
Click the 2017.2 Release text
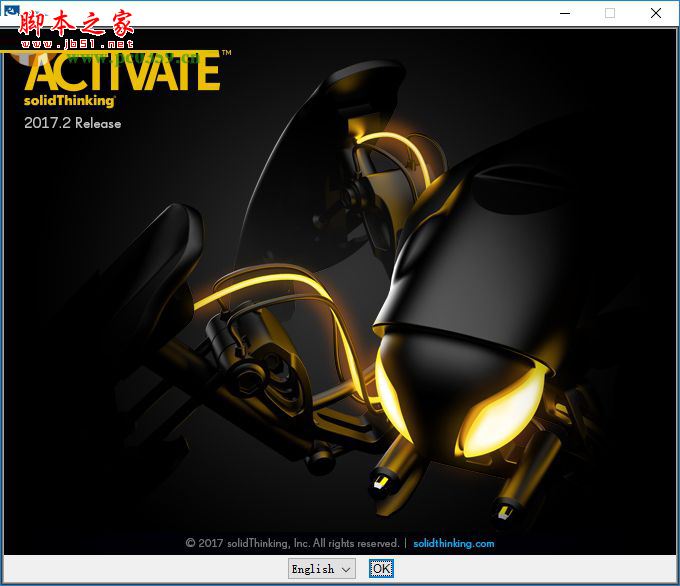pyautogui.click(x=72, y=123)
